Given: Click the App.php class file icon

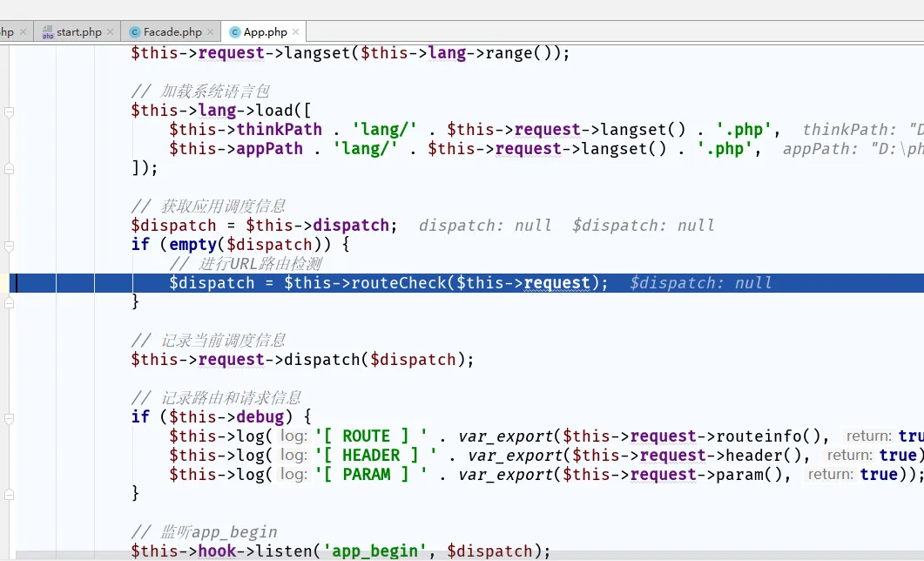Looking at the screenshot, I should coord(234,32).
